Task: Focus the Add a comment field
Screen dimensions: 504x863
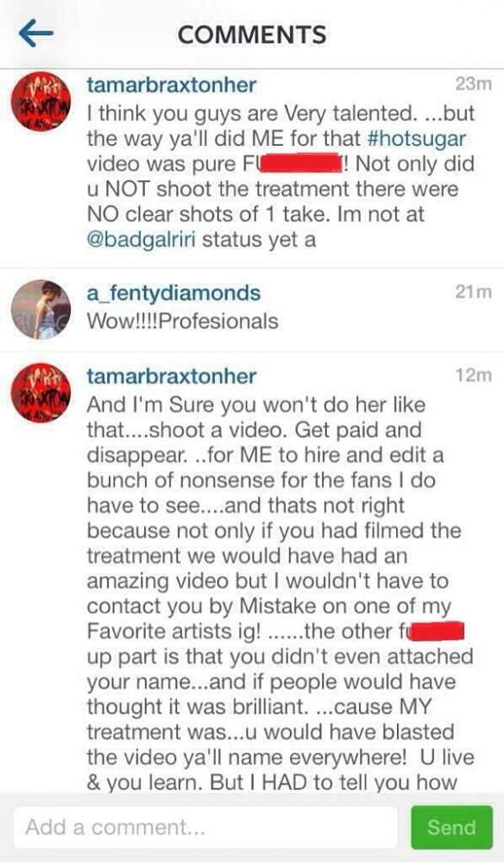Action: (205, 828)
